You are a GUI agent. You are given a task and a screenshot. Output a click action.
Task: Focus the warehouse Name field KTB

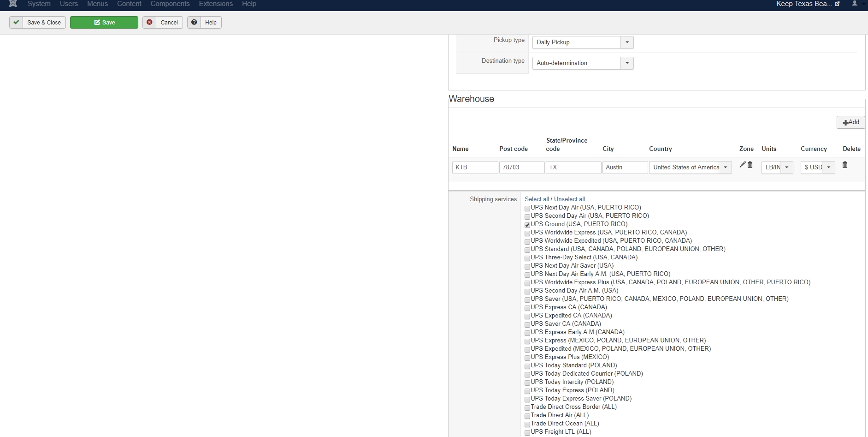(x=475, y=167)
